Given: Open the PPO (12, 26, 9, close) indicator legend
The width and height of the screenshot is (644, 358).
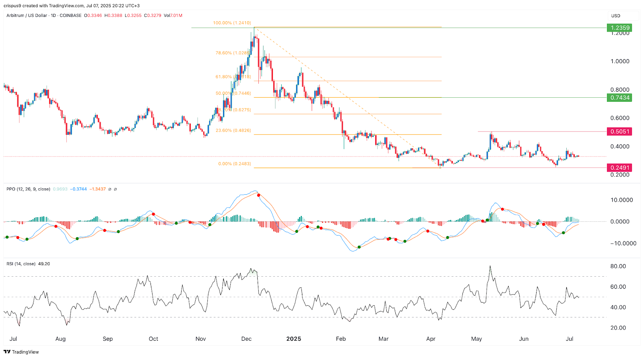Looking at the screenshot, I should [x=28, y=189].
